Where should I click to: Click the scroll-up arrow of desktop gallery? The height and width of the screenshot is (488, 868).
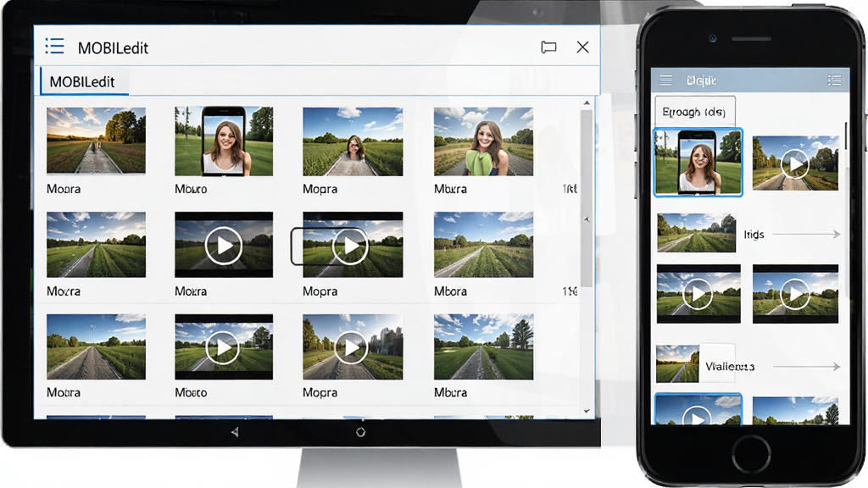pyautogui.click(x=587, y=103)
